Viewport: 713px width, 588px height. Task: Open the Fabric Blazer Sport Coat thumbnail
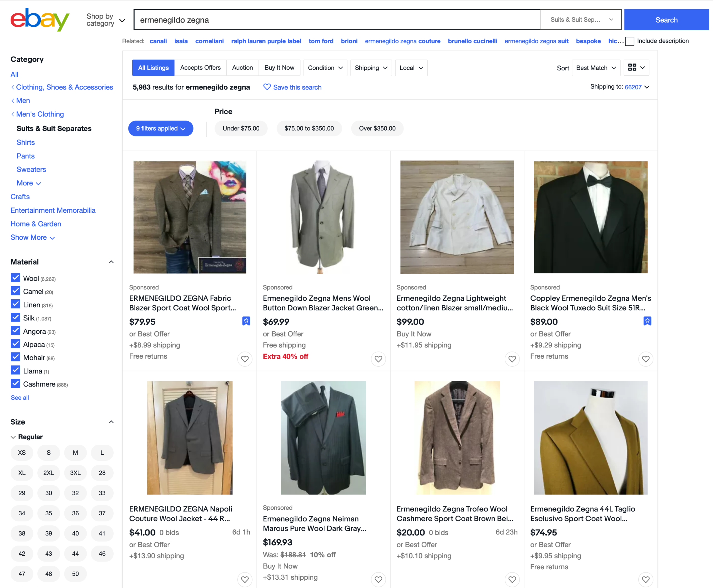(x=190, y=217)
